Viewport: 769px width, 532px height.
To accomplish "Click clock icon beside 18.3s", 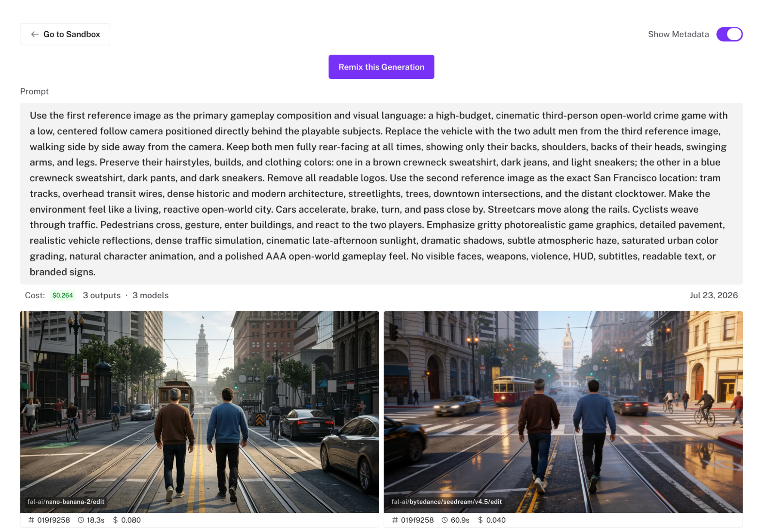I will click(x=81, y=520).
